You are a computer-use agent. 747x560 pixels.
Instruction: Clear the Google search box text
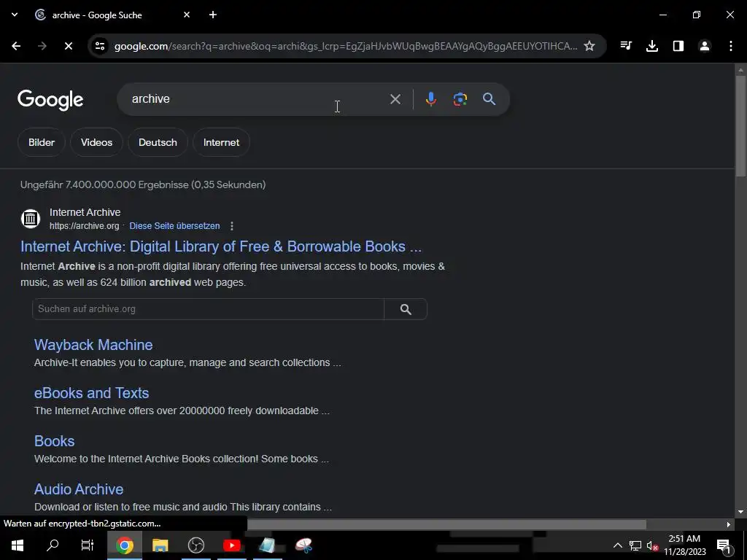click(395, 99)
